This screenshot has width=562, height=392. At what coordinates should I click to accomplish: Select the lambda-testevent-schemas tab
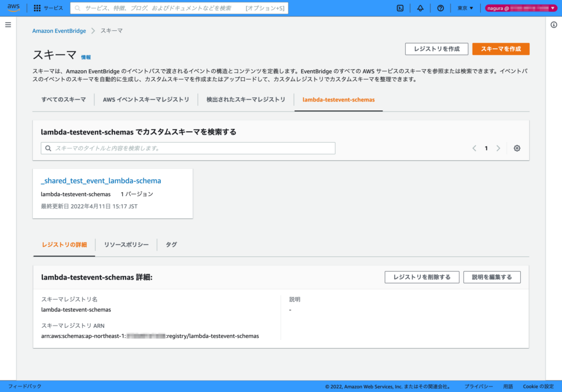(338, 100)
